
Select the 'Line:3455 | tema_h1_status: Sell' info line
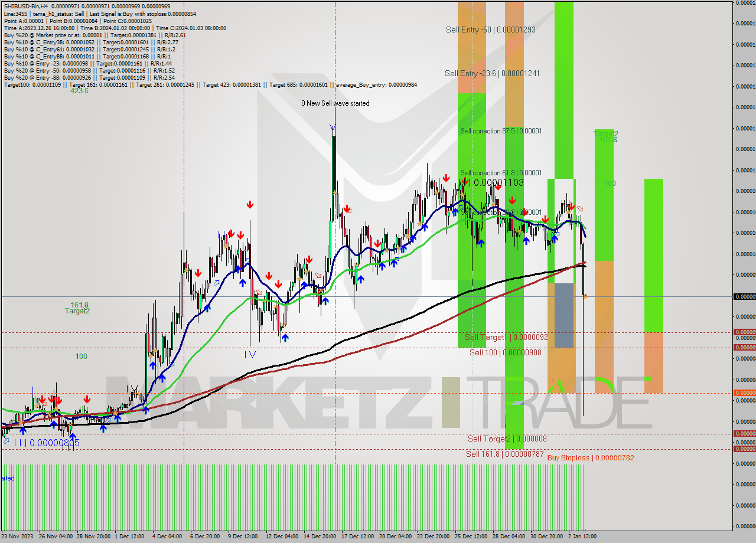pos(100,14)
